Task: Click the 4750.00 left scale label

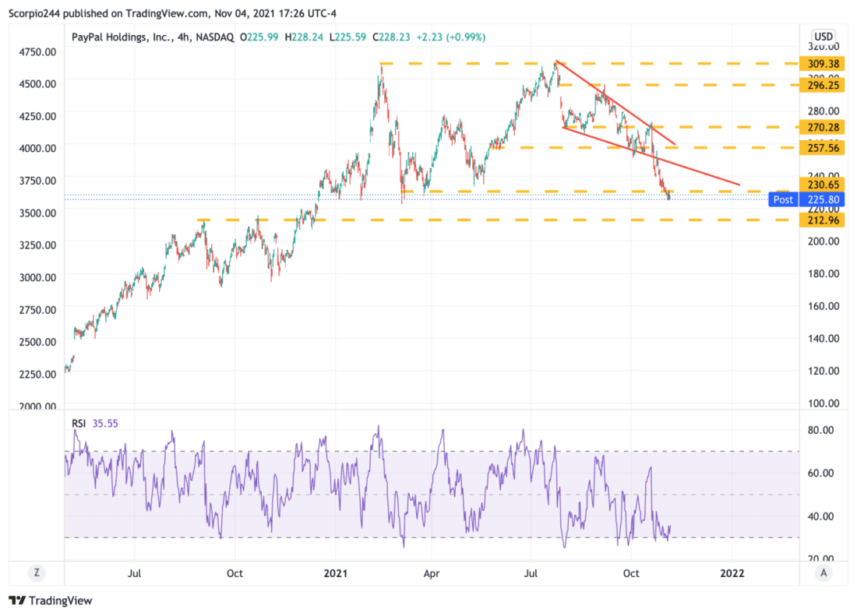Action: [37, 52]
